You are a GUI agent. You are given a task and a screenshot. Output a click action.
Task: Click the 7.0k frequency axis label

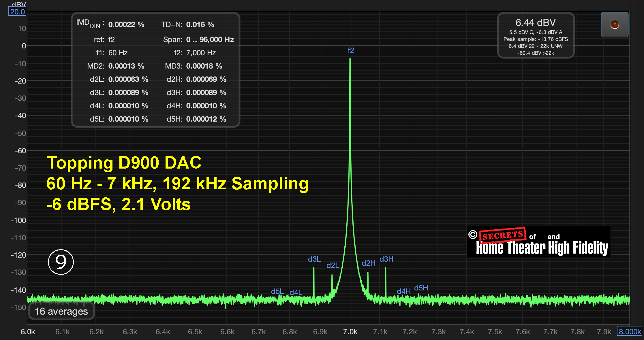350,332
